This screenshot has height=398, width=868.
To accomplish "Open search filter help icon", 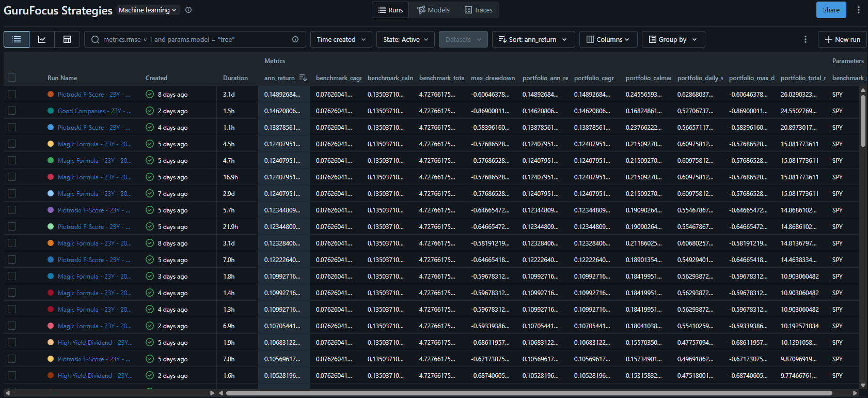I will 295,39.
